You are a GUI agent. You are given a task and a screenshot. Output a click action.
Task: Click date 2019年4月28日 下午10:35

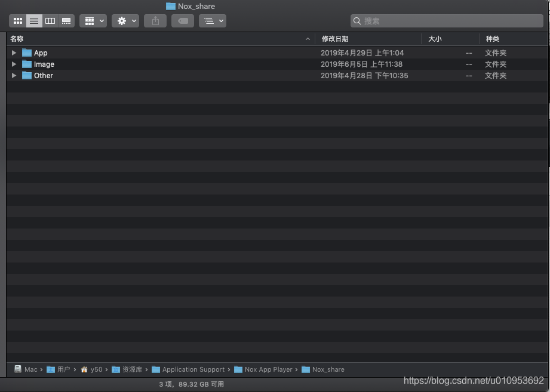point(364,76)
